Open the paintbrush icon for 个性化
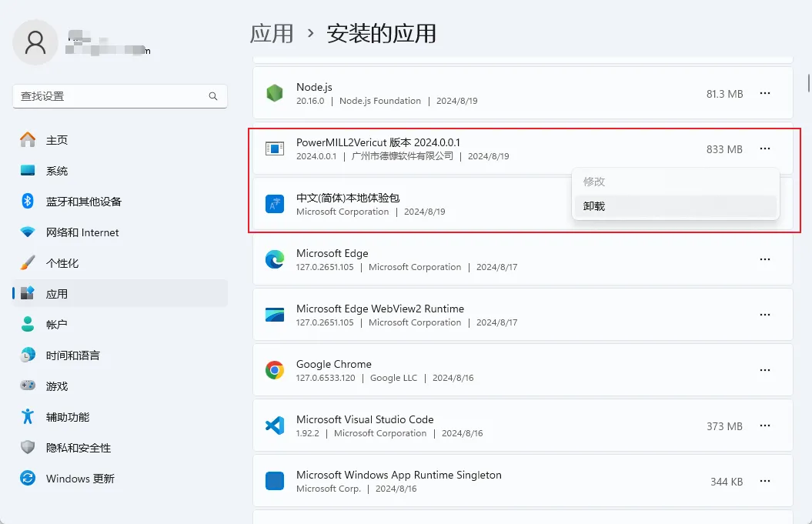 tap(28, 262)
